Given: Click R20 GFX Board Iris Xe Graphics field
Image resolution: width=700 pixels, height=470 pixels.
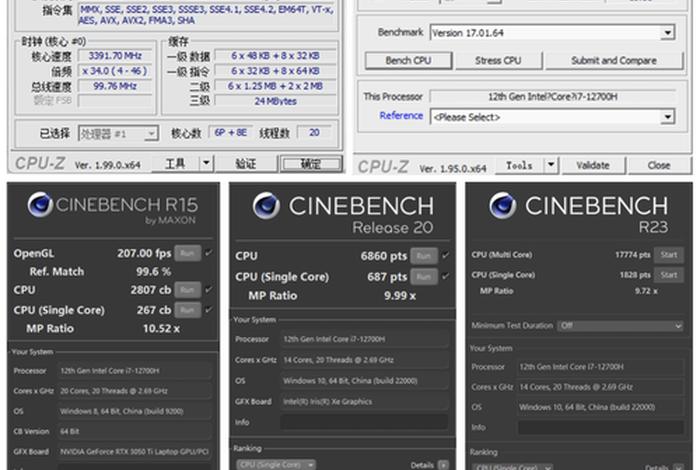Looking at the screenshot, I should click(x=364, y=401).
